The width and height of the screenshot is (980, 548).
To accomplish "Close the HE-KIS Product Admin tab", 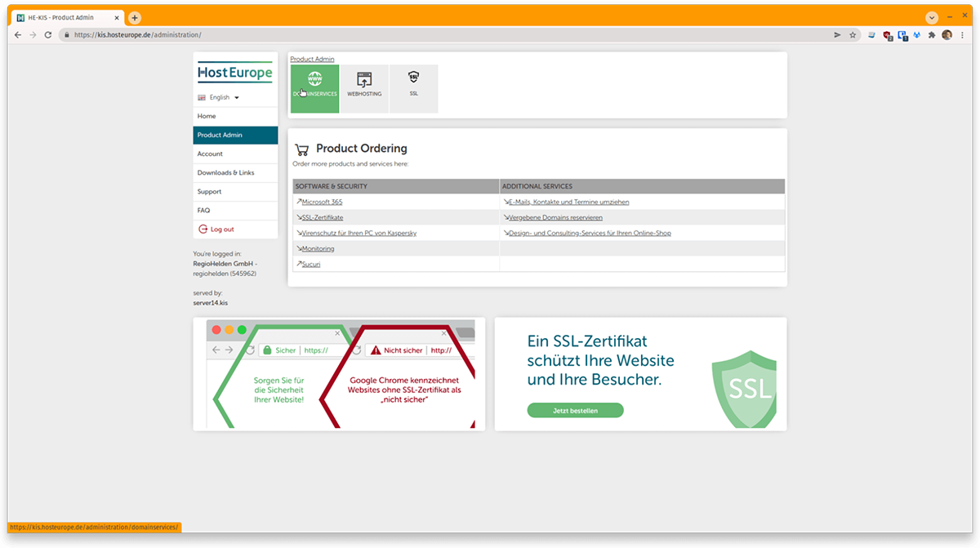I will pos(117,17).
